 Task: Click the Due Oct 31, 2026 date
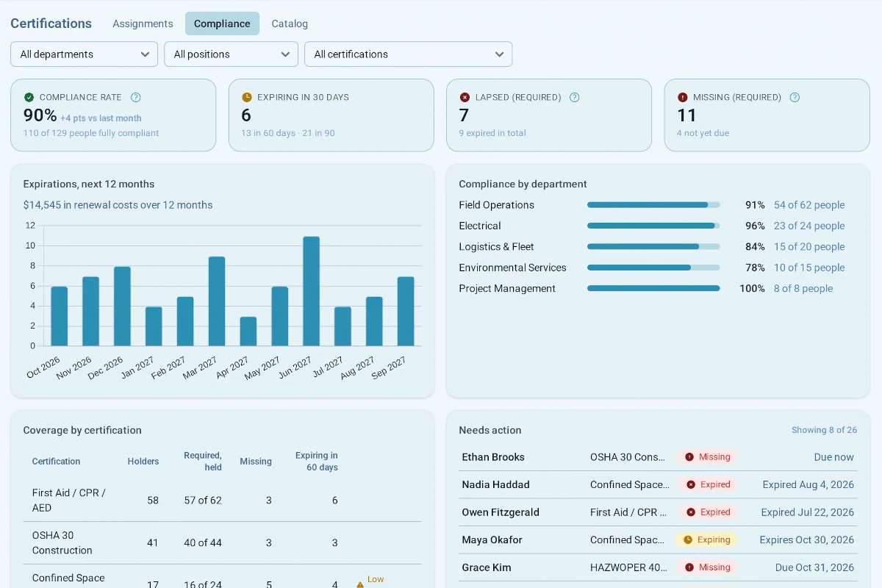tap(814, 567)
